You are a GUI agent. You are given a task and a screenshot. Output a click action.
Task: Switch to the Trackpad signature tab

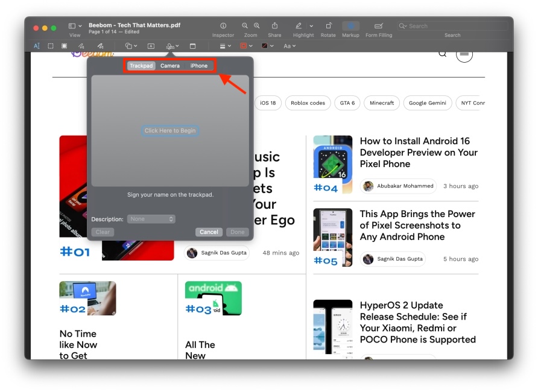click(x=141, y=66)
